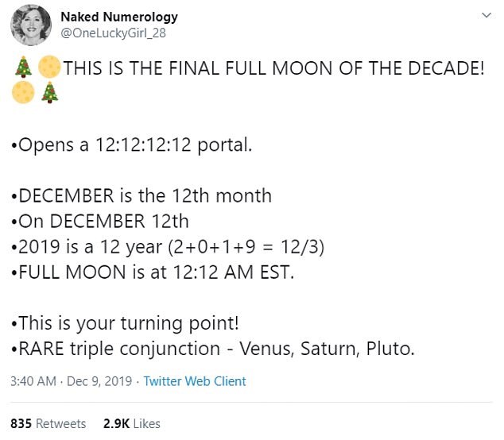Click the FINAL FULL MOON OF THE DECADE headline

click(273, 68)
